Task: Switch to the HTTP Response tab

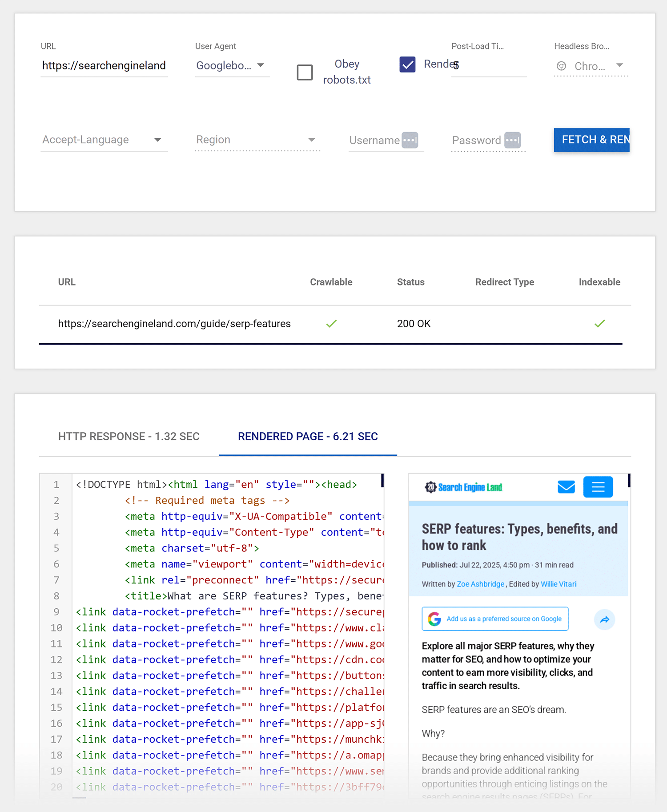Action: coord(129,437)
